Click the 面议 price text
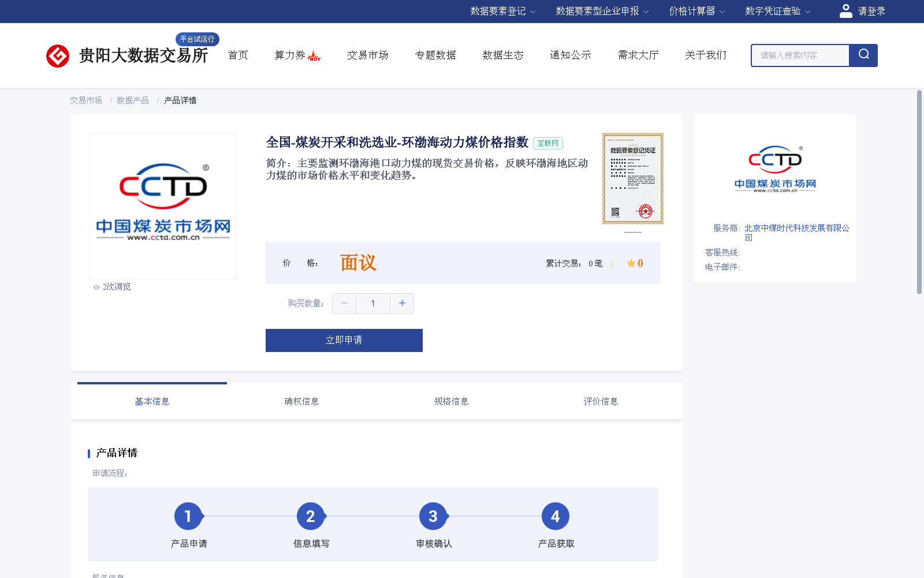Image resolution: width=924 pixels, height=578 pixels. 358,263
